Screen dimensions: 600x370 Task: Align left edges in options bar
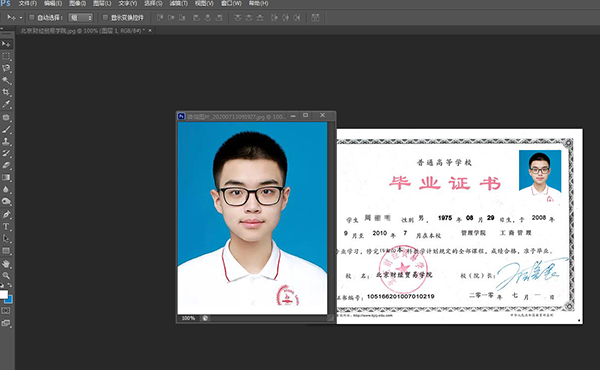196,18
